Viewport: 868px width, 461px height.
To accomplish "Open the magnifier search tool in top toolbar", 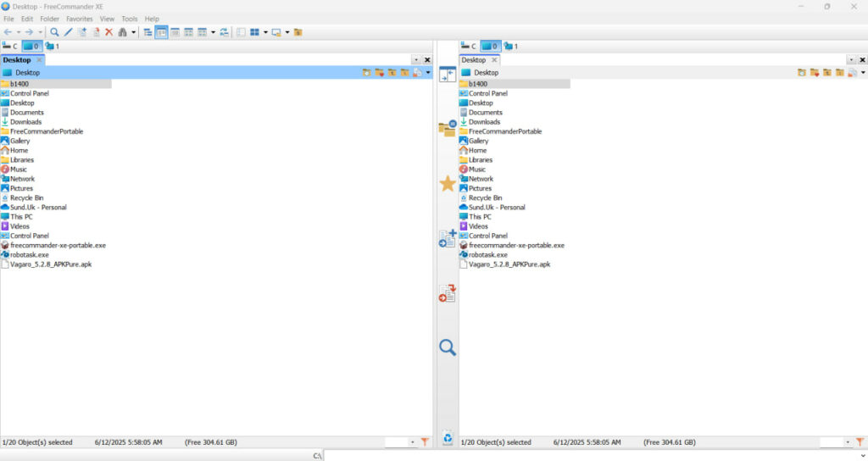I will click(54, 32).
